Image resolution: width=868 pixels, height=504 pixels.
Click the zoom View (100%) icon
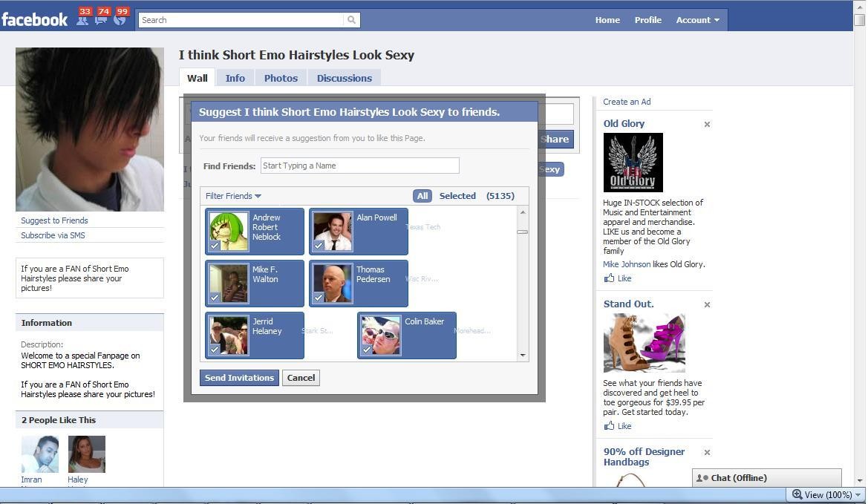797,495
